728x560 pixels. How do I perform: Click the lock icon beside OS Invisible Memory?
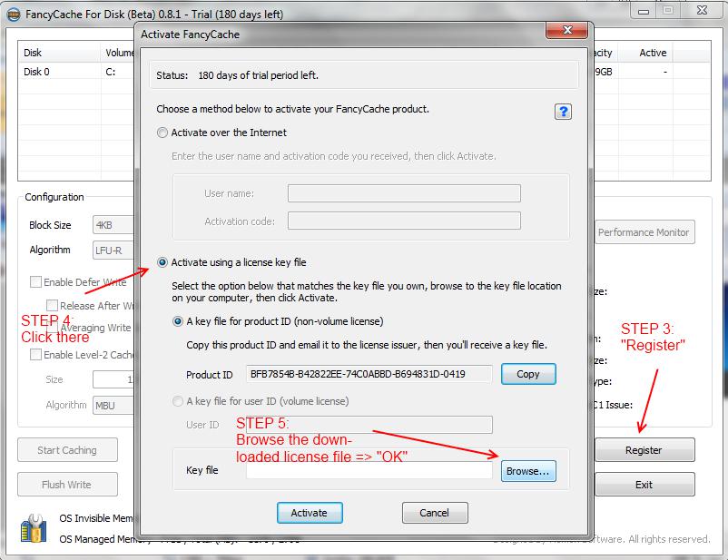point(34,528)
